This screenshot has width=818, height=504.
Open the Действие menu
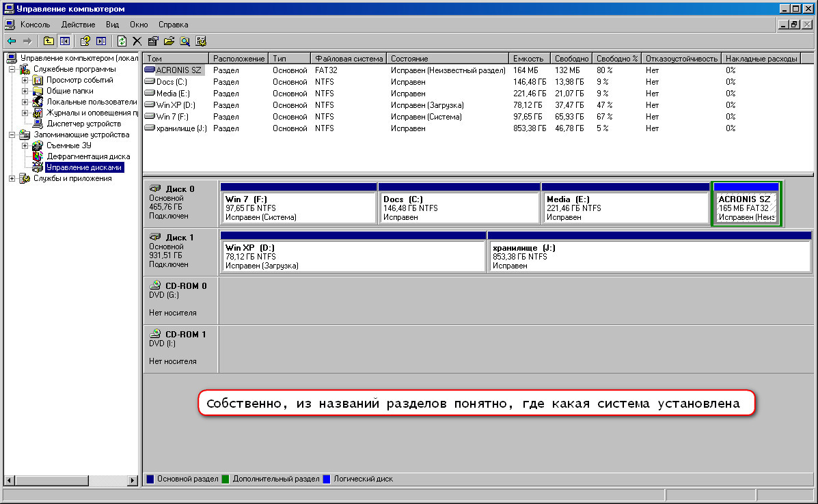pos(78,25)
